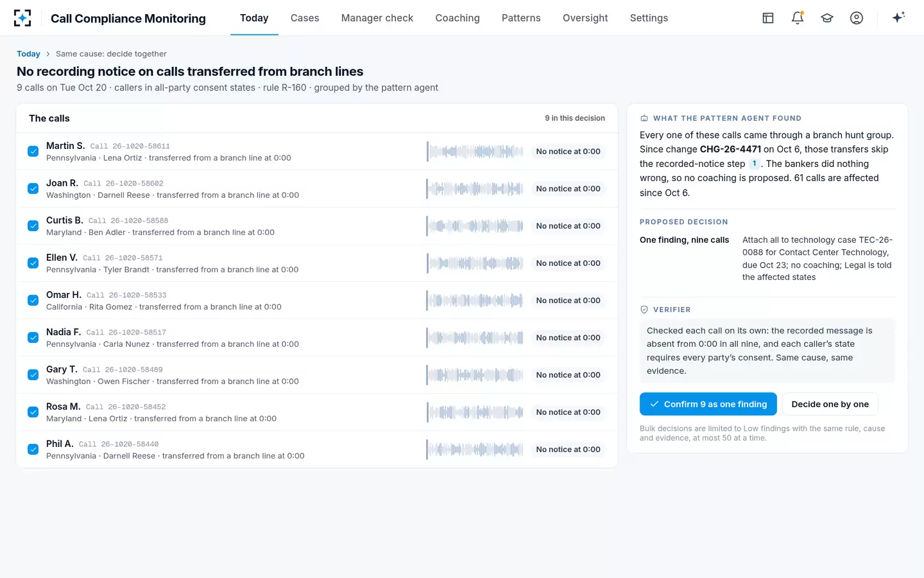Uncheck Phil A. call
This screenshot has width=924, height=578.
coord(33,450)
